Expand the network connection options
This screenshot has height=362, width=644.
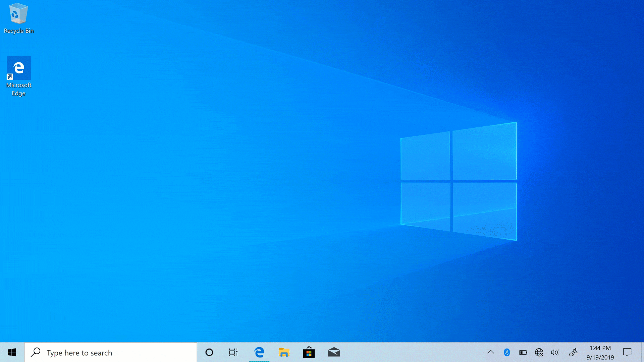(x=539, y=352)
